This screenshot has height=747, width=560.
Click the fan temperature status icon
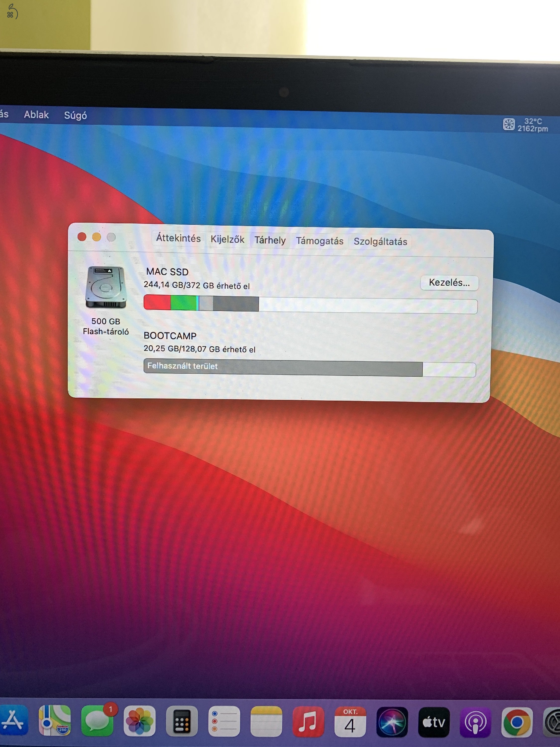click(x=509, y=124)
